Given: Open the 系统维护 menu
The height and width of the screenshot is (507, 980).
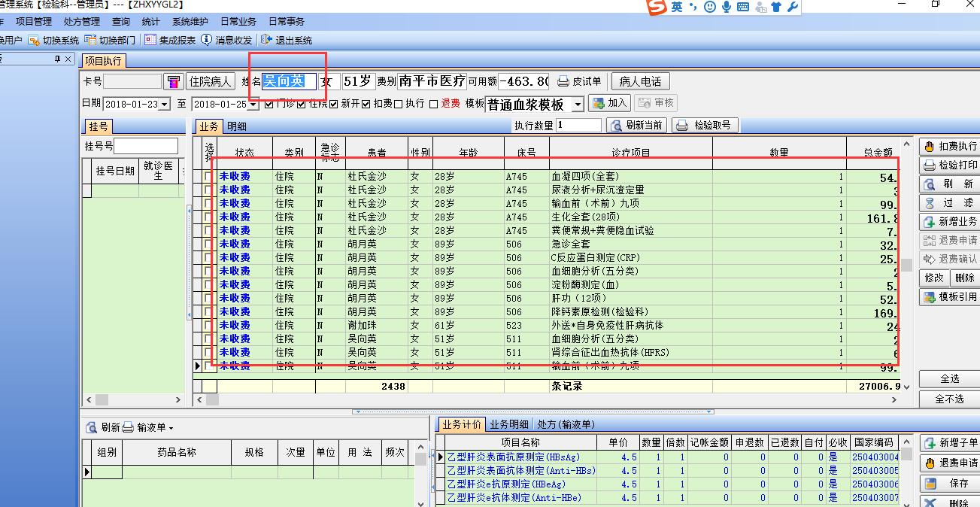Looking at the screenshot, I should tap(191, 22).
